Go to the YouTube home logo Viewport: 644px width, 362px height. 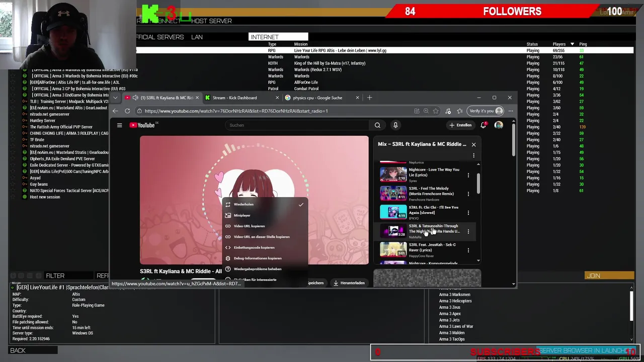(143, 125)
